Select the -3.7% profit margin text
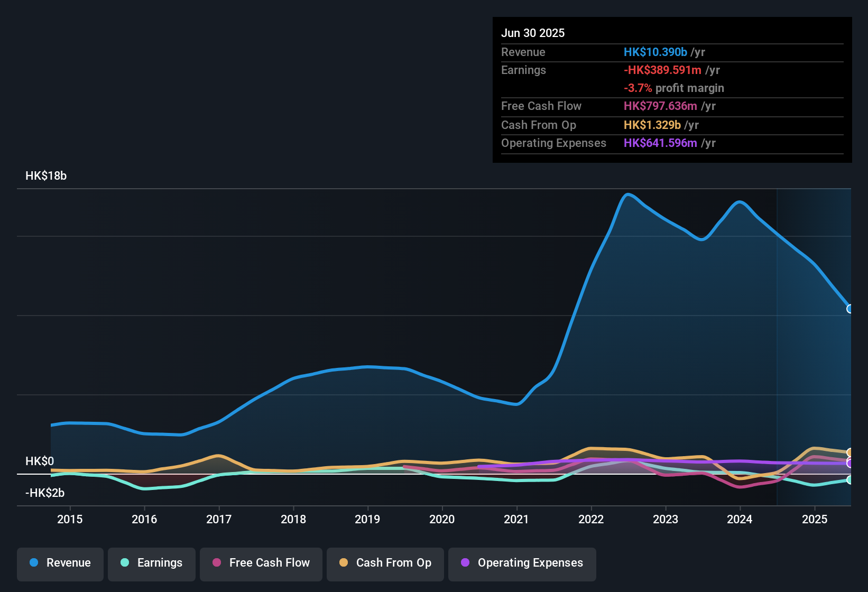The image size is (868, 592). [x=673, y=88]
